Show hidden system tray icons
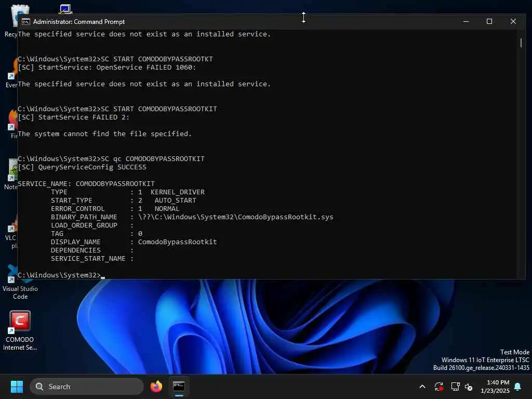 (422, 387)
